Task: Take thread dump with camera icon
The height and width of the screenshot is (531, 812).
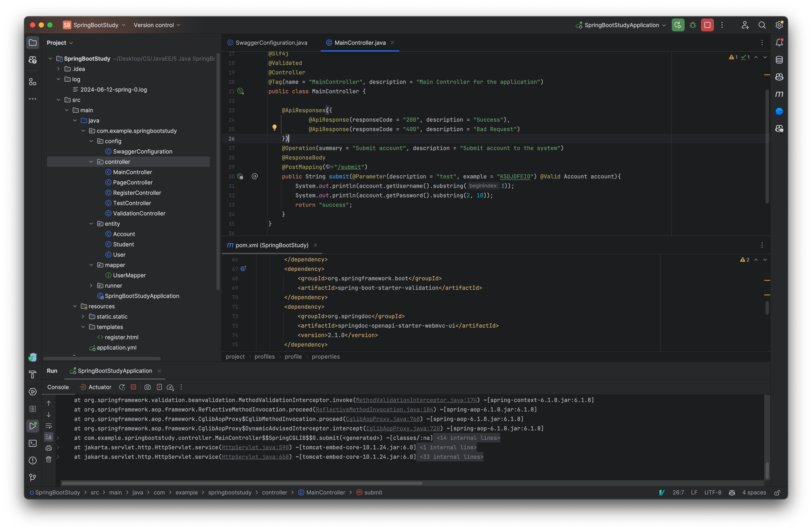Action: [x=147, y=387]
